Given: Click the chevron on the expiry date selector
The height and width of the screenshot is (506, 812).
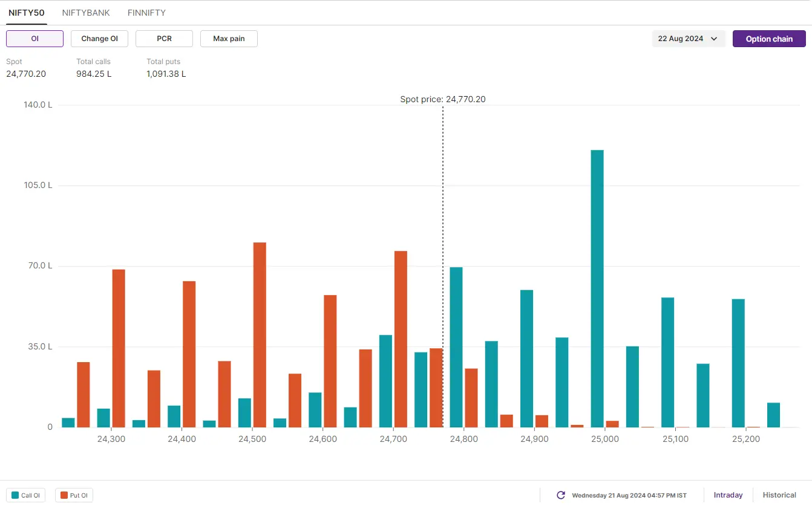Looking at the screenshot, I should (x=714, y=39).
